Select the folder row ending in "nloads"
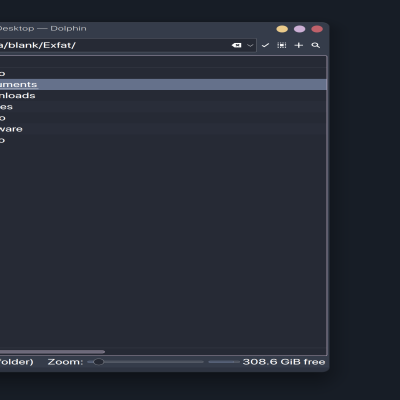This screenshot has width=400, height=400. tap(163, 96)
